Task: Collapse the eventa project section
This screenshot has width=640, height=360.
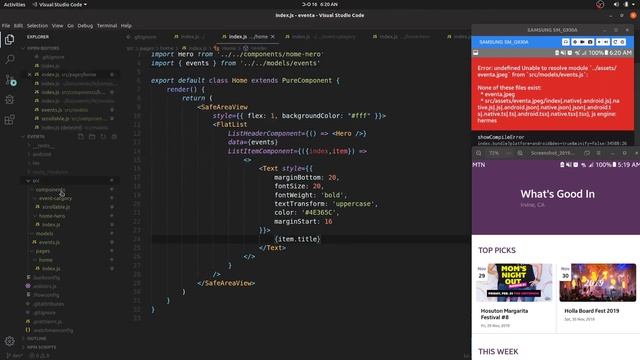Action: pyautogui.click(x=36, y=136)
